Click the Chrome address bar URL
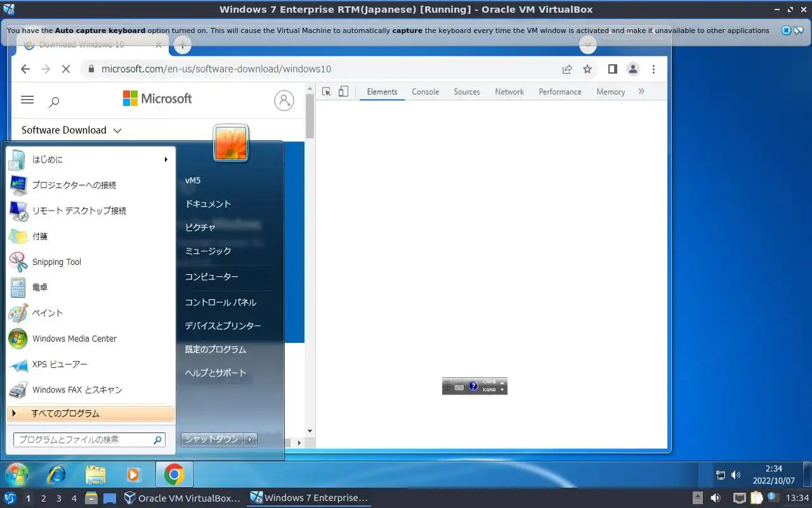The width and height of the screenshot is (812, 508). (216, 69)
